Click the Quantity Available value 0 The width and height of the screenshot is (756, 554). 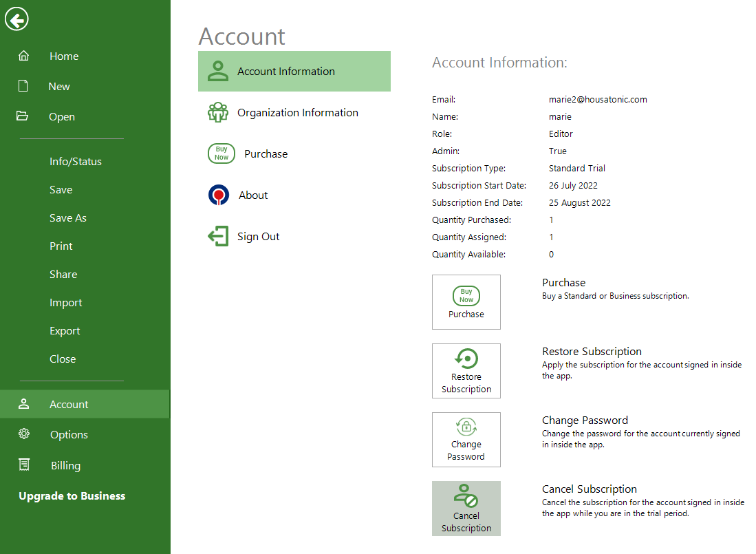point(551,255)
